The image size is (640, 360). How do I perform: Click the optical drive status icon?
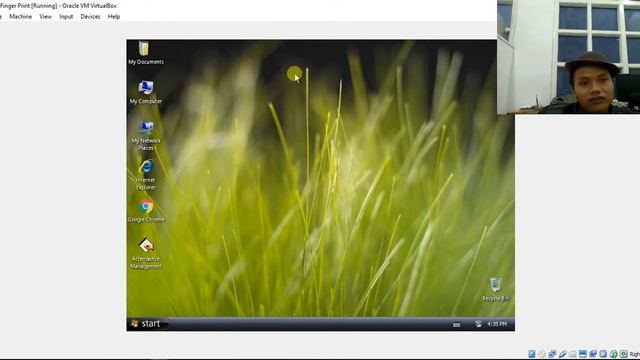click(x=542, y=354)
